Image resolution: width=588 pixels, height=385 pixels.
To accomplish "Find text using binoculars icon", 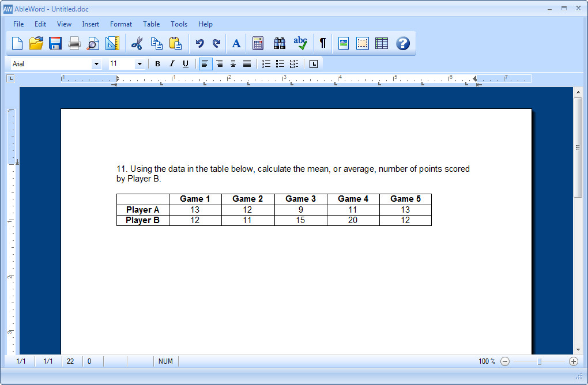I will [280, 43].
